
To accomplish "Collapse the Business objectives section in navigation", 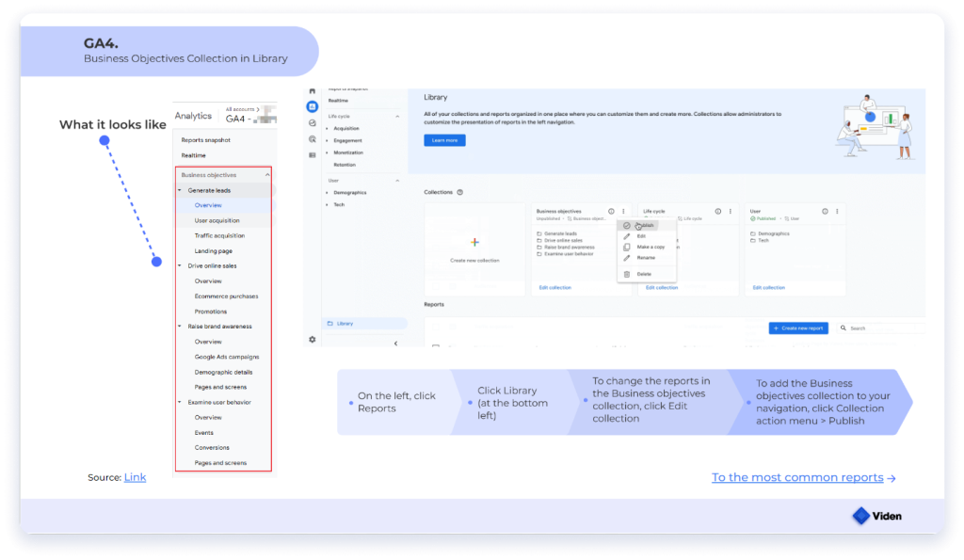I will pos(267,175).
